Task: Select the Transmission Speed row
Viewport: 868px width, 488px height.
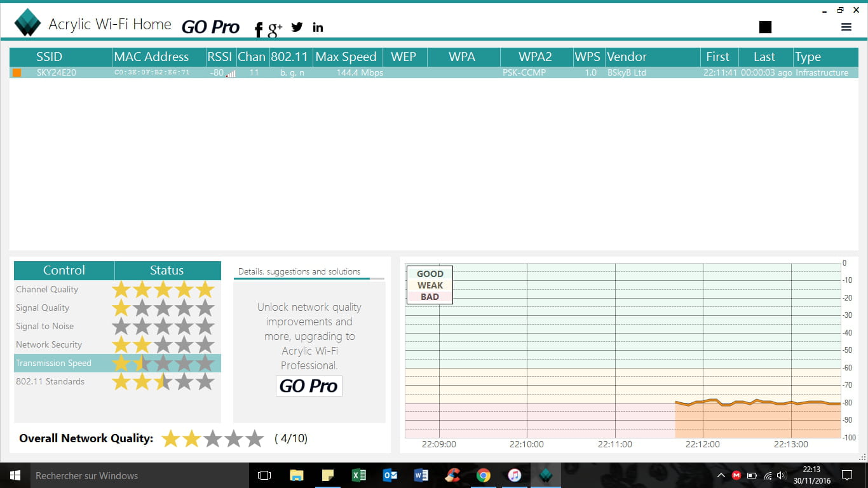Action: pos(118,363)
